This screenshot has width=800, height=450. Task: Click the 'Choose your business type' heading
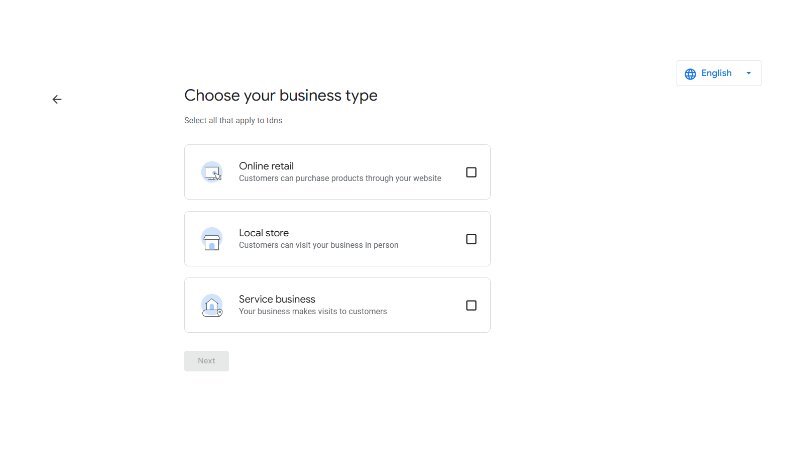tap(281, 96)
